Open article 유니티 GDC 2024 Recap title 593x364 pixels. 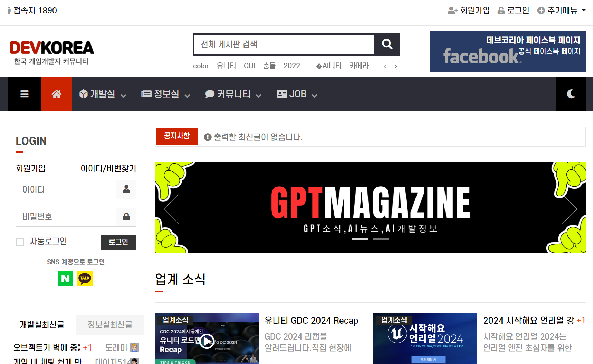[x=311, y=321]
